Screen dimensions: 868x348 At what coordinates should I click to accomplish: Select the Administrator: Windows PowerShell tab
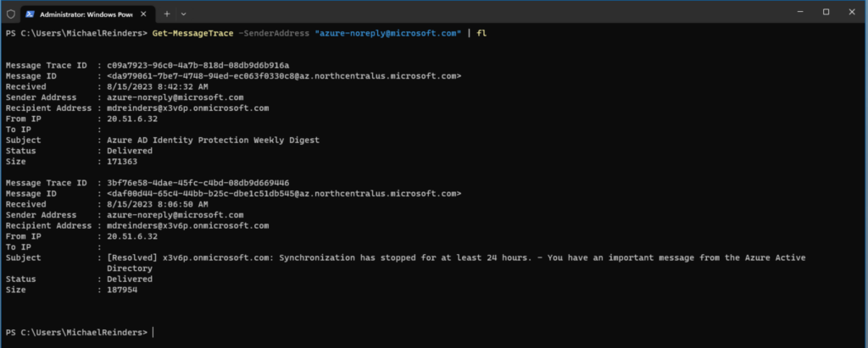pyautogui.click(x=88, y=14)
